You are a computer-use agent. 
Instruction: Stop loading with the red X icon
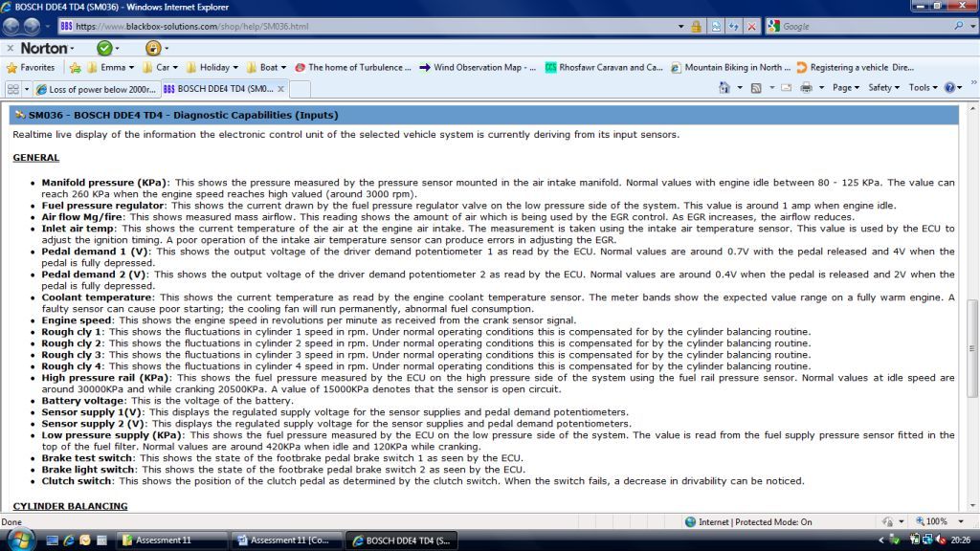752,26
